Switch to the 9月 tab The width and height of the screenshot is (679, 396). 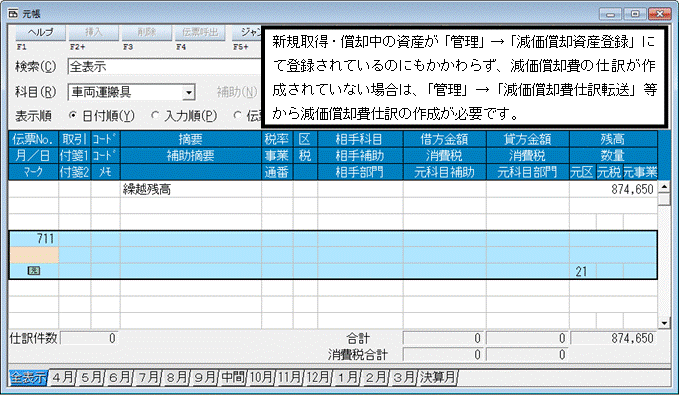(204, 377)
